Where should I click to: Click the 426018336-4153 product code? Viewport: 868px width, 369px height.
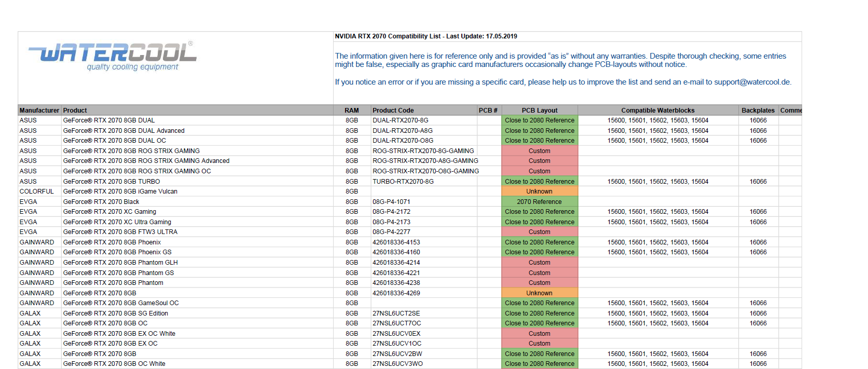(x=396, y=242)
